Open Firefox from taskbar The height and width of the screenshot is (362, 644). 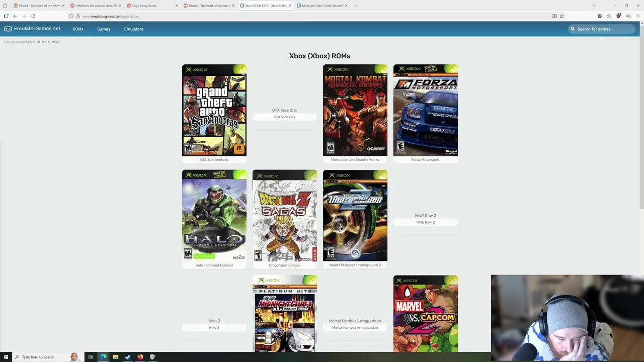140,357
